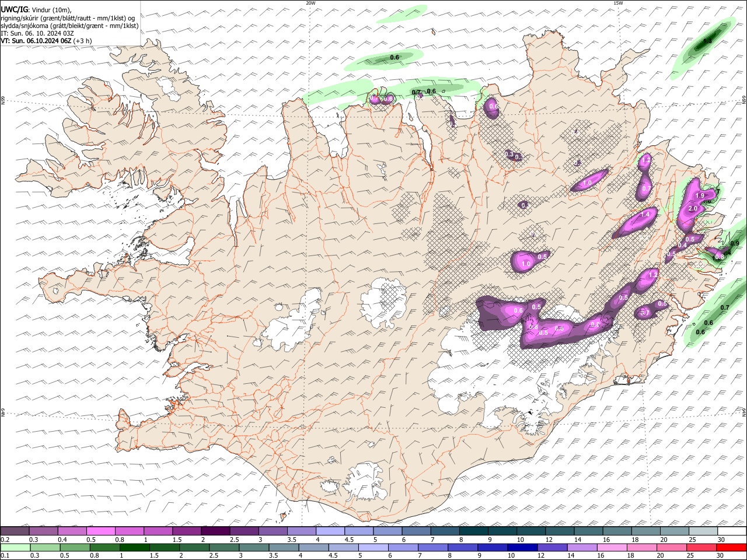This screenshot has width=747, height=560.
Task: Pick the dark teal swatch between 8 and 9 in the purple scale
Action: pos(474,531)
